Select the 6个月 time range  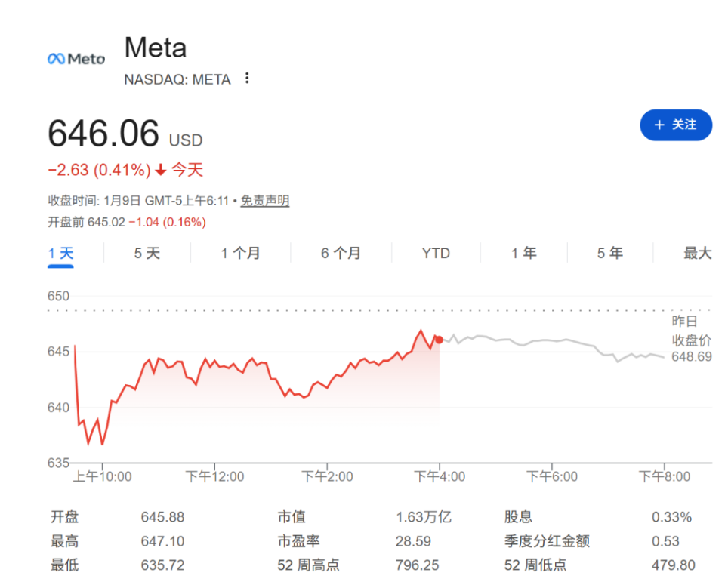point(341,254)
